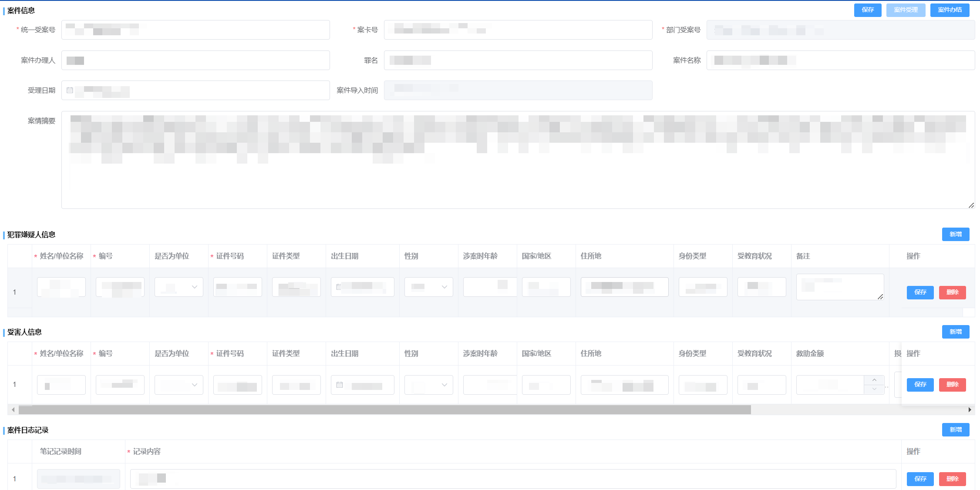Click victim 身份类型 input
980x490 pixels.
tap(703, 385)
